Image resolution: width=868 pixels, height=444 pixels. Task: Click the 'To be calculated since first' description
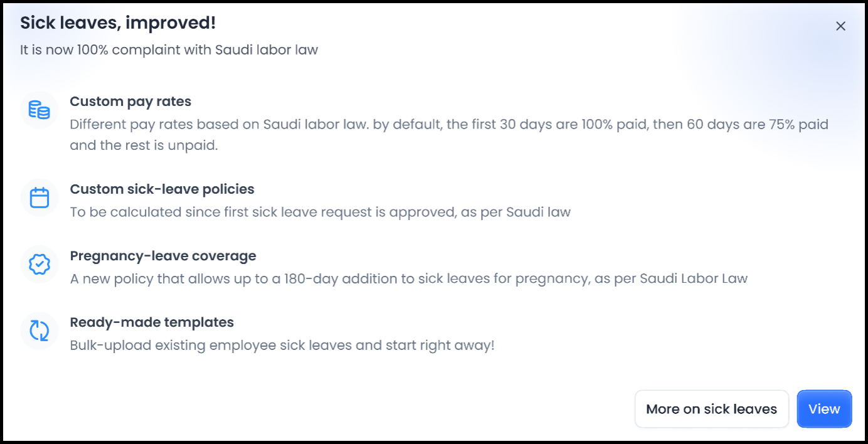pos(320,212)
